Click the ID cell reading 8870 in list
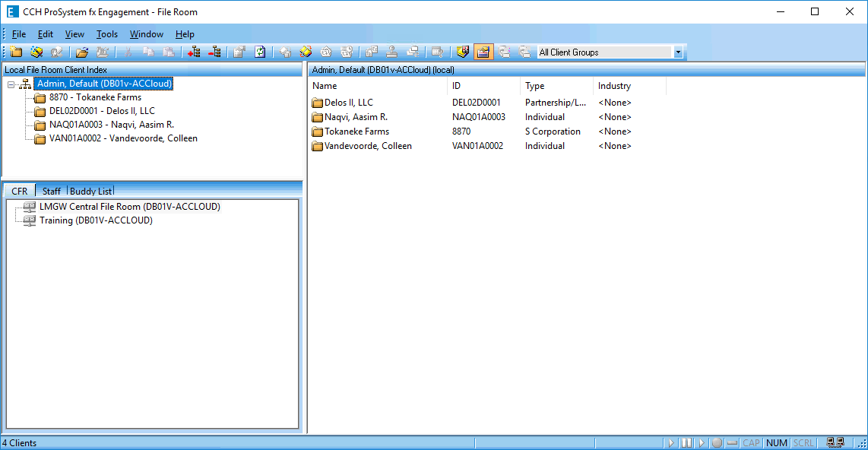The height and width of the screenshot is (450, 868). click(461, 132)
